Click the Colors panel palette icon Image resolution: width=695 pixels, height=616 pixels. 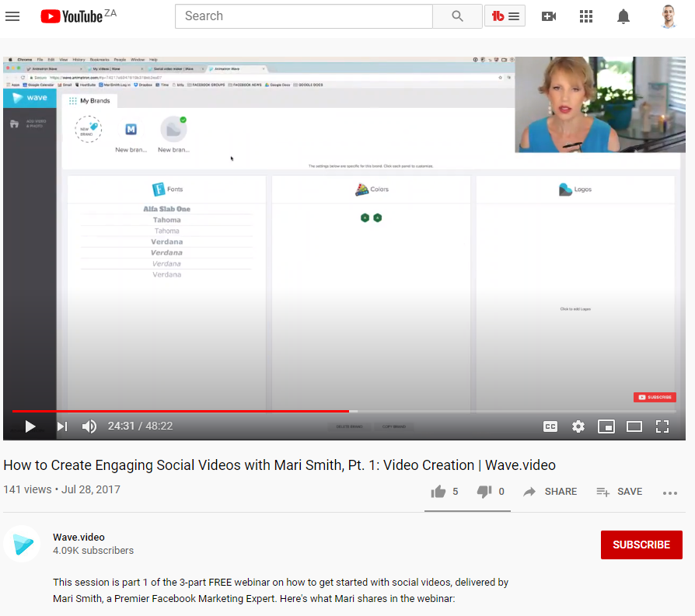pyautogui.click(x=361, y=190)
